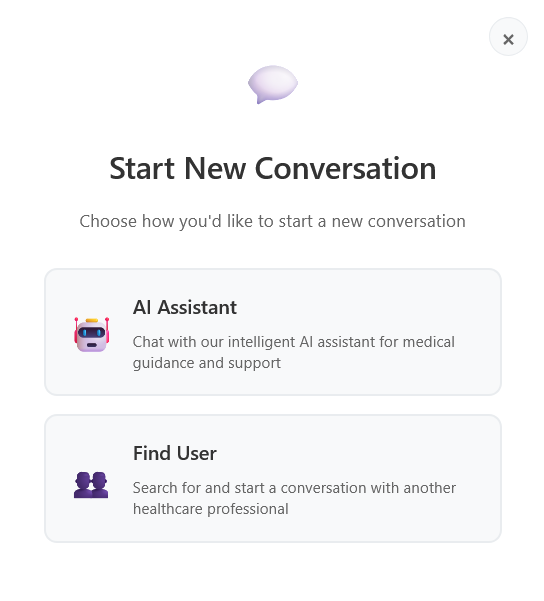Click the text "guidance and support"
Screen dimensions: 544x601
click(x=207, y=363)
